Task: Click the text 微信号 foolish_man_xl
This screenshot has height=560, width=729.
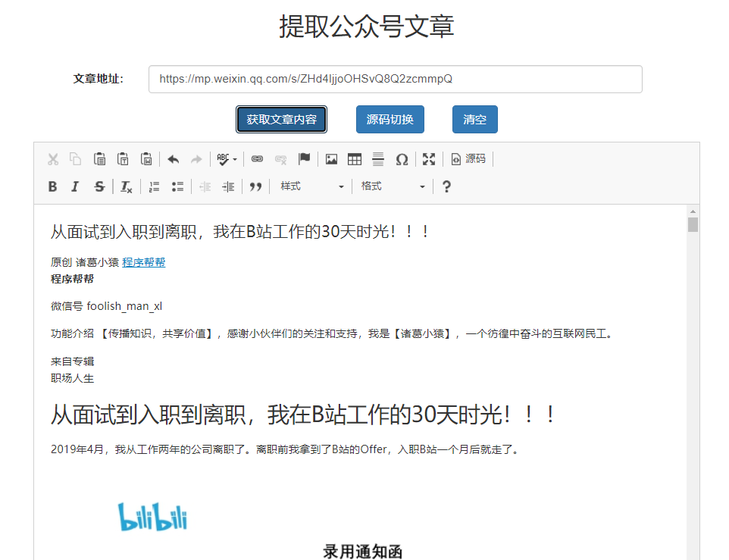Action: [x=106, y=306]
